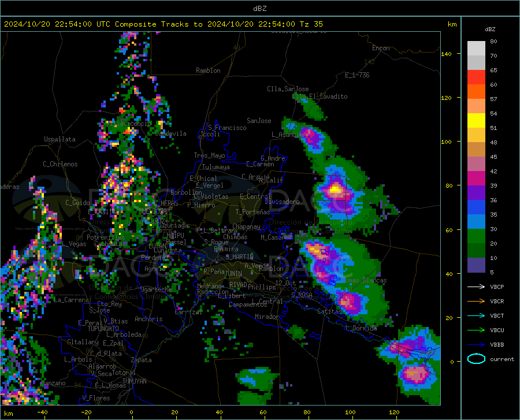Click the '100' tick on the vertical km axis
Viewport: 520px width, 420px height.
(x=446, y=142)
